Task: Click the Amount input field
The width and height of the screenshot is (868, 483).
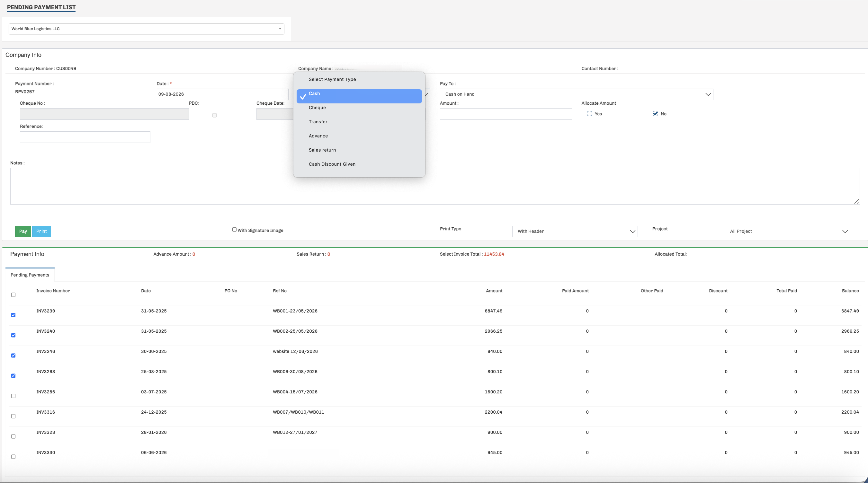Action: tap(506, 114)
